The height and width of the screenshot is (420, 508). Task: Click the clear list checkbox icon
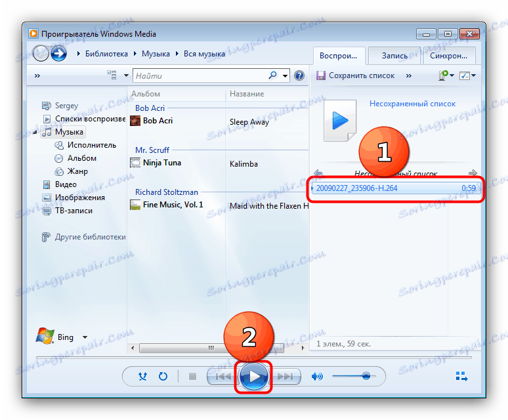(x=464, y=75)
